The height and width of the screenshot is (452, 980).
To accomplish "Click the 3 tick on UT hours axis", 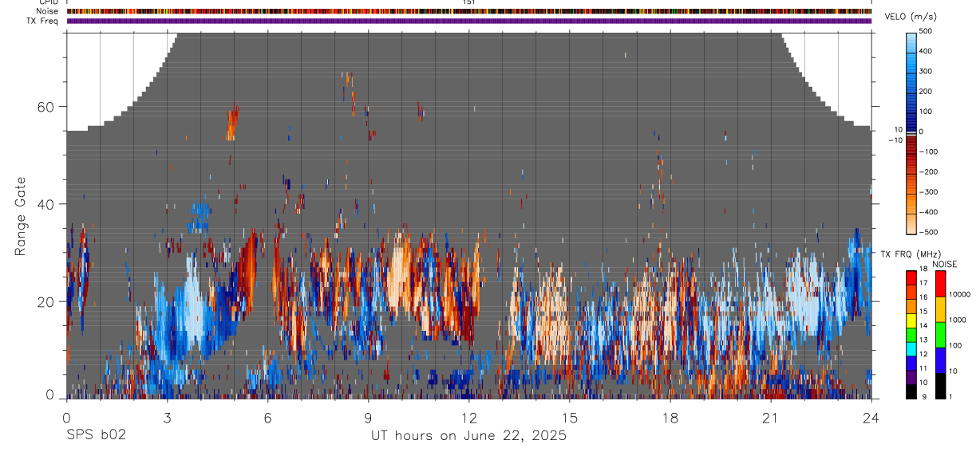I will point(167,417).
